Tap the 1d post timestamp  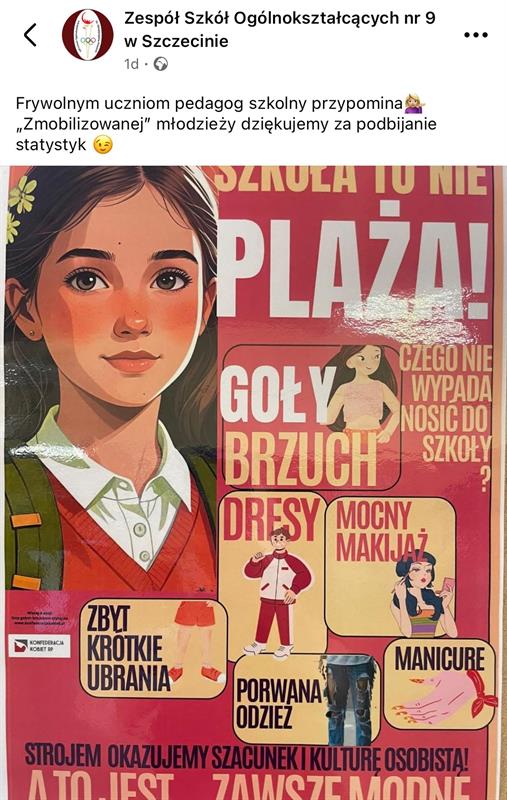(x=131, y=64)
